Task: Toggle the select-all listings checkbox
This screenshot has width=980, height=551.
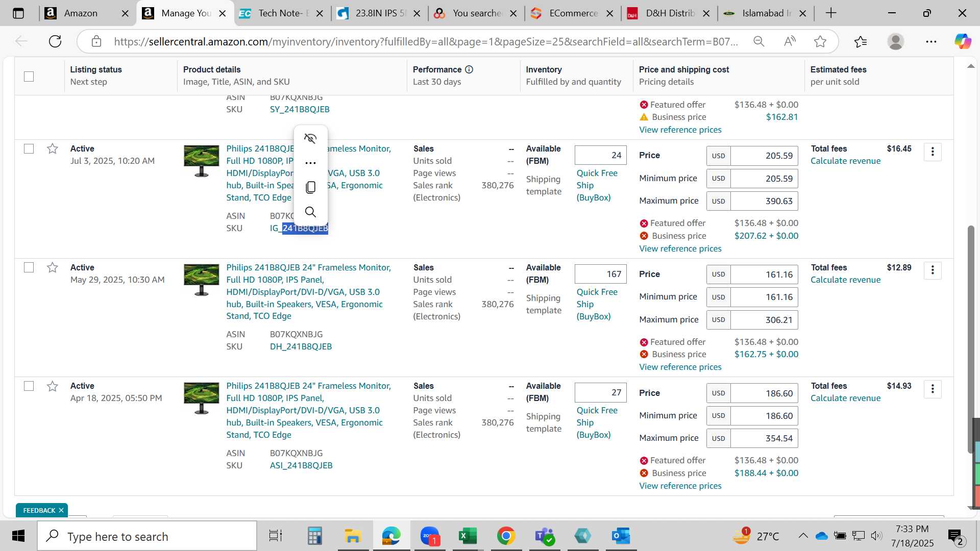Action: point(29,77)
